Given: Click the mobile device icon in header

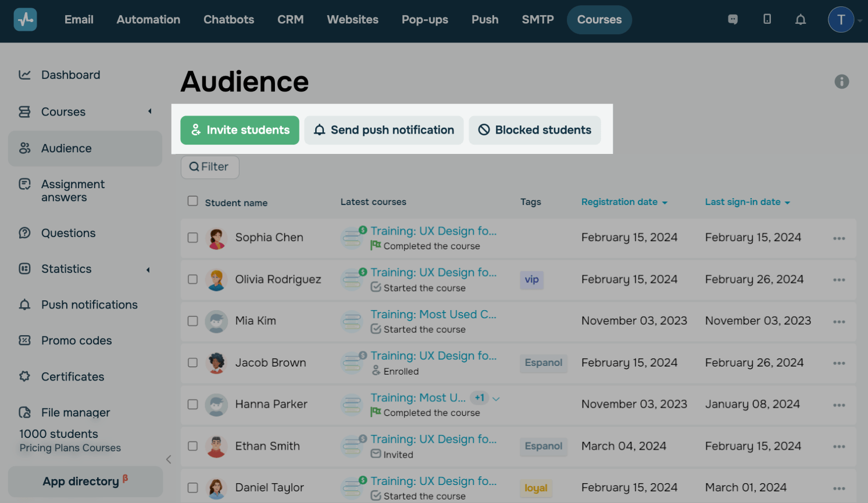Looking at the screenshot, I should point(767,20).
